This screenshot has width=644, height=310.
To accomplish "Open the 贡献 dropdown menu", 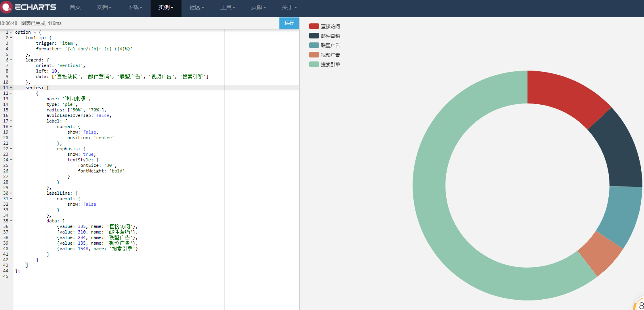I will 259,7.
